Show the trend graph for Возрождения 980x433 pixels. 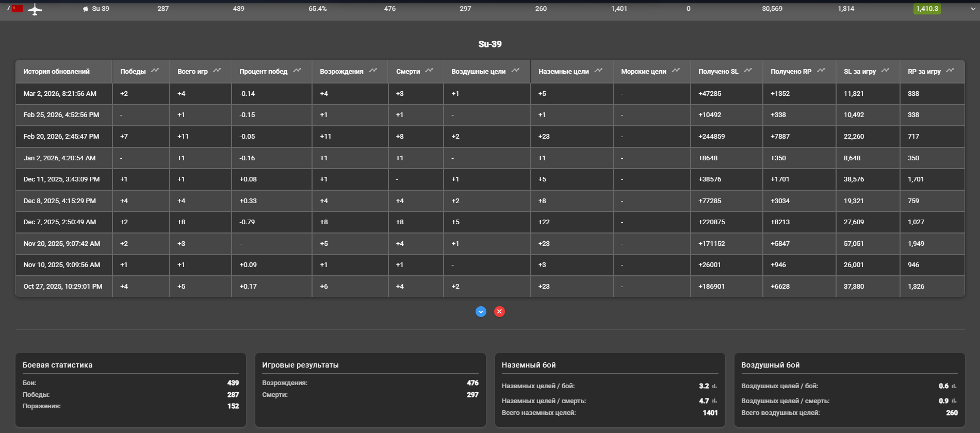coord(373,71)
